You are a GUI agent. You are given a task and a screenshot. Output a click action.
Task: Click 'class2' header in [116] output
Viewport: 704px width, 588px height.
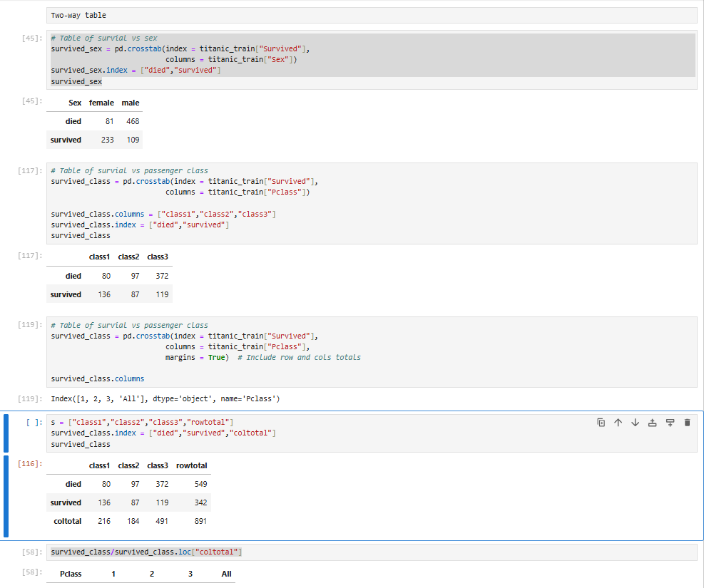(128, 465)
